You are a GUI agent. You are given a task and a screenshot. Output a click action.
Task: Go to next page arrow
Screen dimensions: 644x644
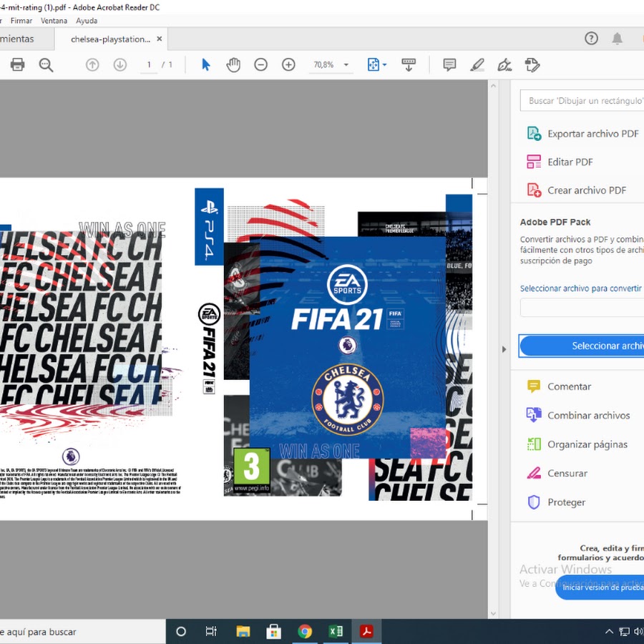coord(120,65)
